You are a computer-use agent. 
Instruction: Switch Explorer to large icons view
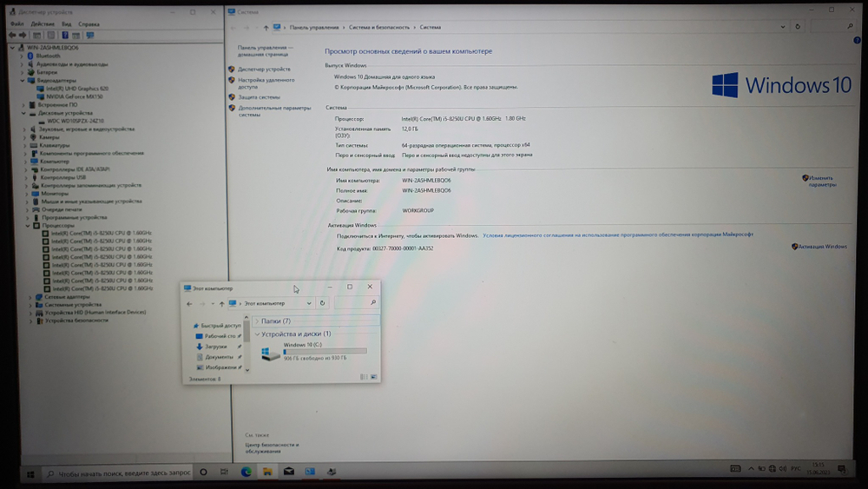[373, 377]
